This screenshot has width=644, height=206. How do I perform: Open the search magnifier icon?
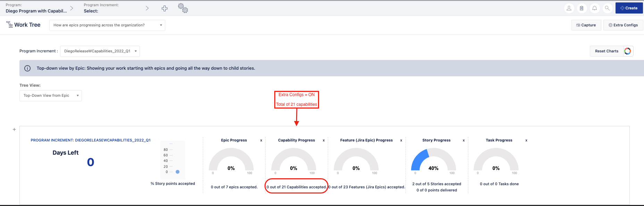tap(607, 8)
